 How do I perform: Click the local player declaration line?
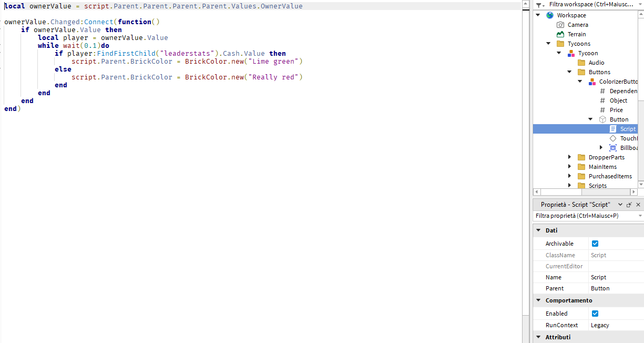[x=103, y=38]
